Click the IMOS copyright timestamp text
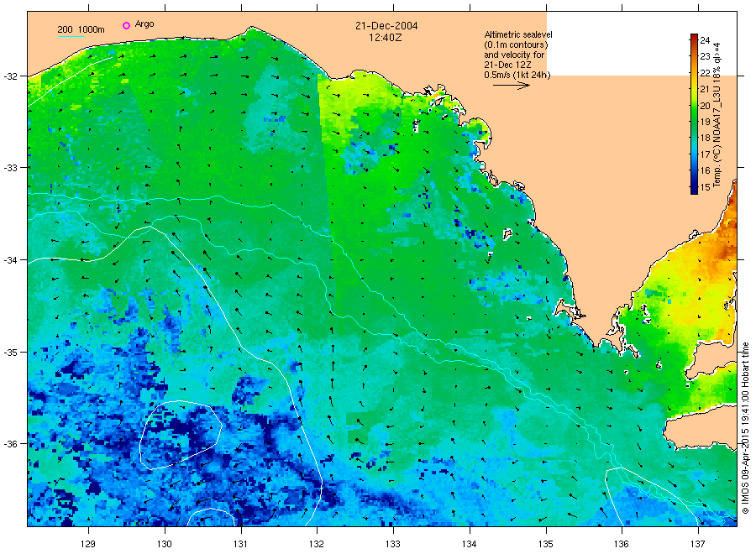Screen dimensions: 756x554 coord(745,428)
